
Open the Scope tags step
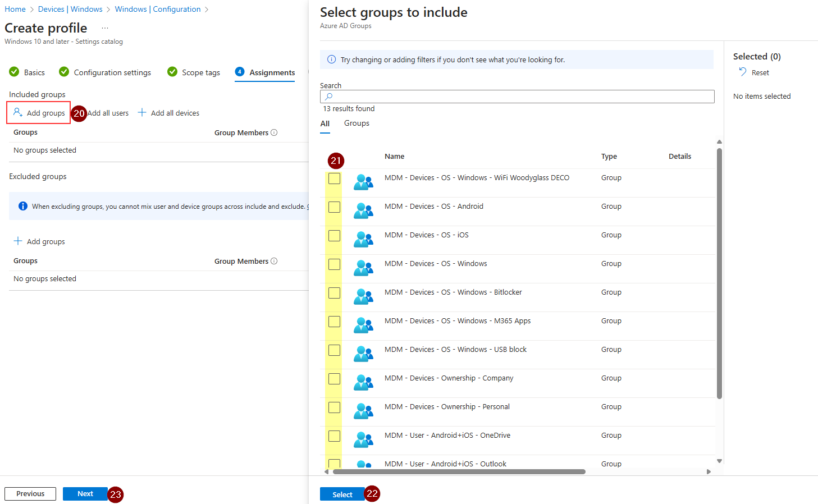pyautogui.click(x=194, y=72)
